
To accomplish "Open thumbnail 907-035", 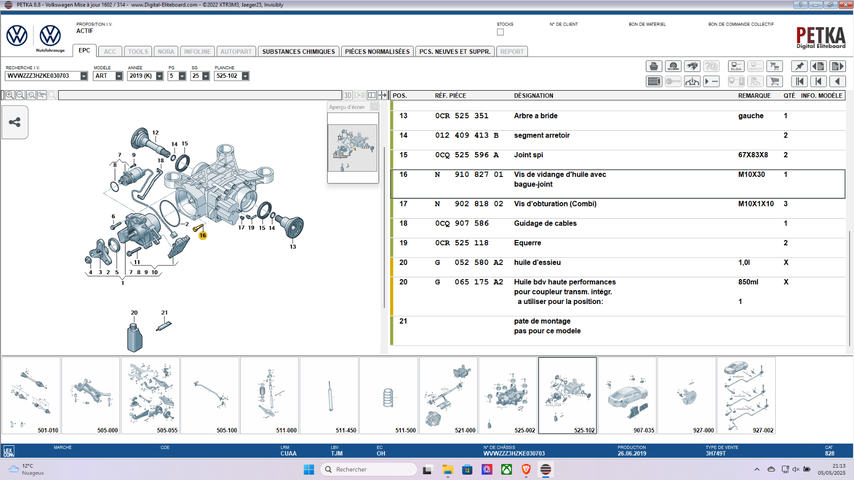I will (627, 396).
